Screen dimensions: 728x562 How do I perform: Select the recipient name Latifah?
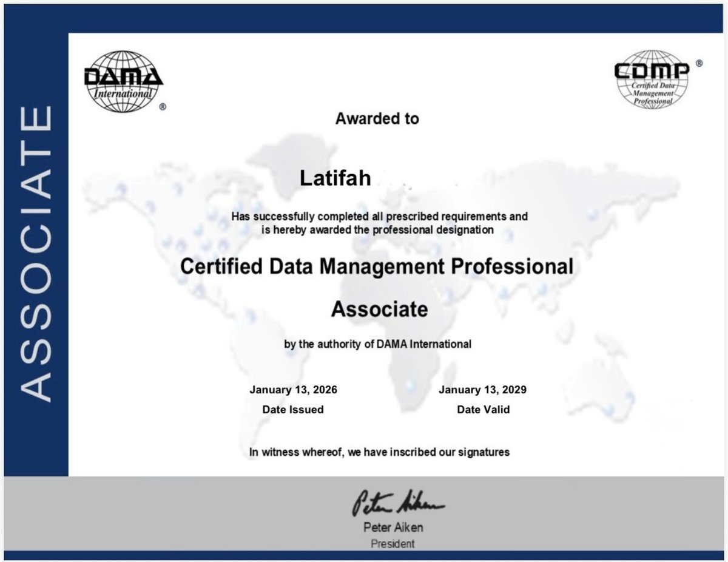point(334,178)
